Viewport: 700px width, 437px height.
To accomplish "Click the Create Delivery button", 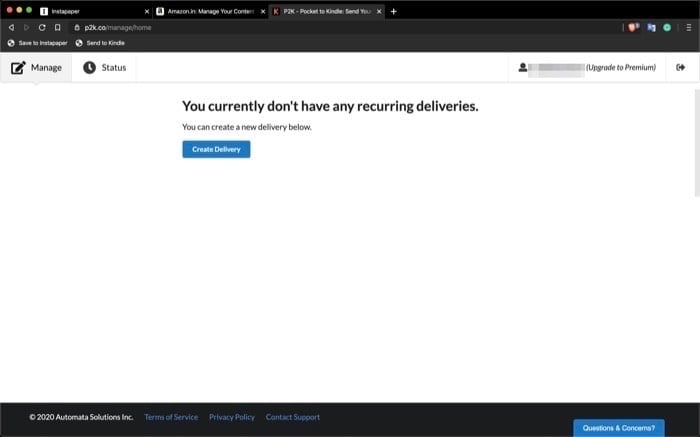I will click(x=216, y=150).
